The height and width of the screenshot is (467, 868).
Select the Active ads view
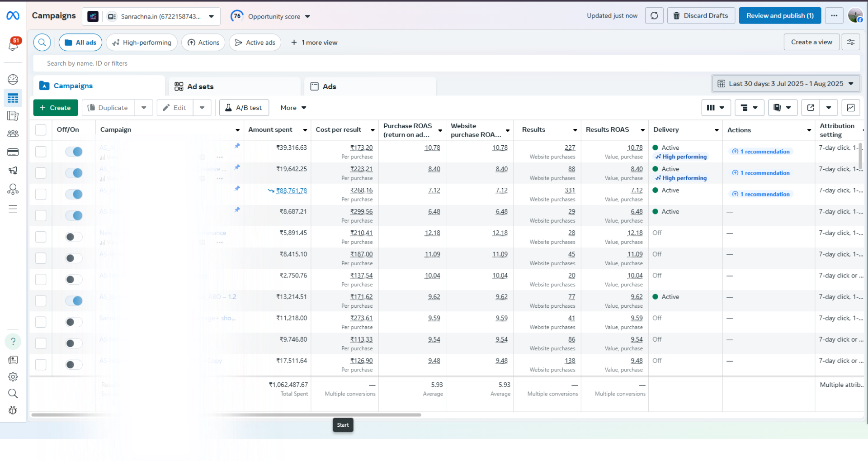pyautogui.click(x=255, y=43)
